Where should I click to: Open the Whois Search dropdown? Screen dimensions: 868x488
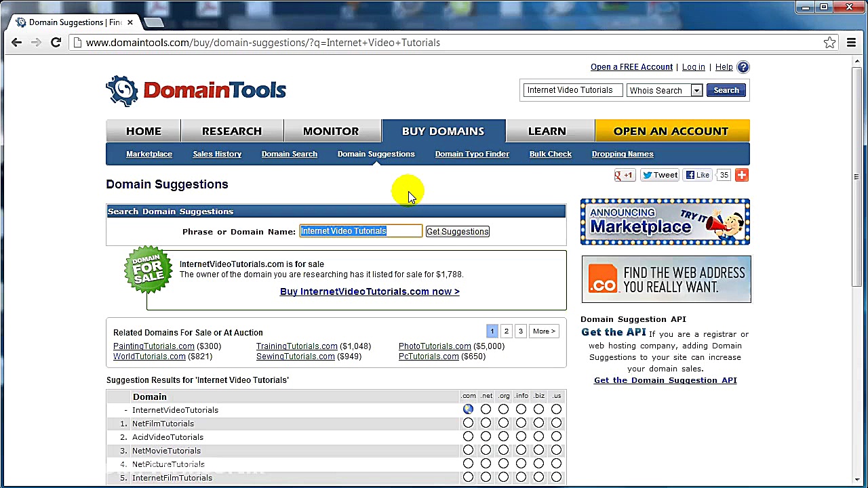(x=696, y=90)
